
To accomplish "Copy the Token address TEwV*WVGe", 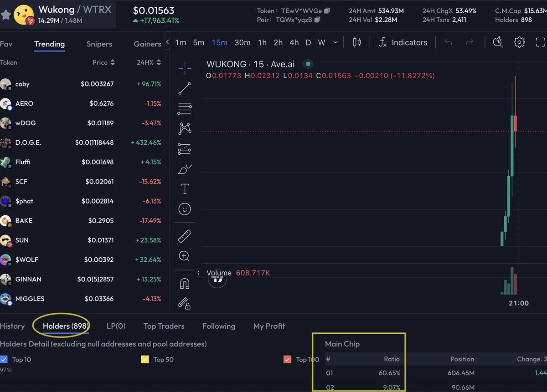I will coord(327,10).
